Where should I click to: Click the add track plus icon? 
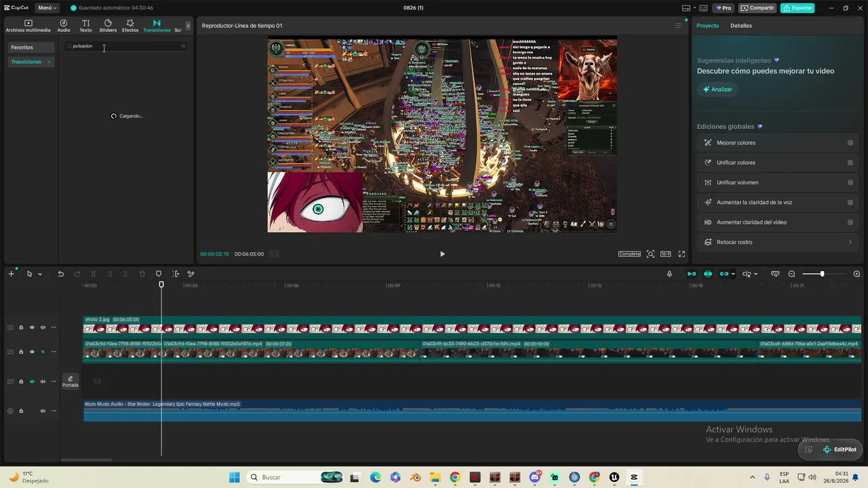[11, 274]
